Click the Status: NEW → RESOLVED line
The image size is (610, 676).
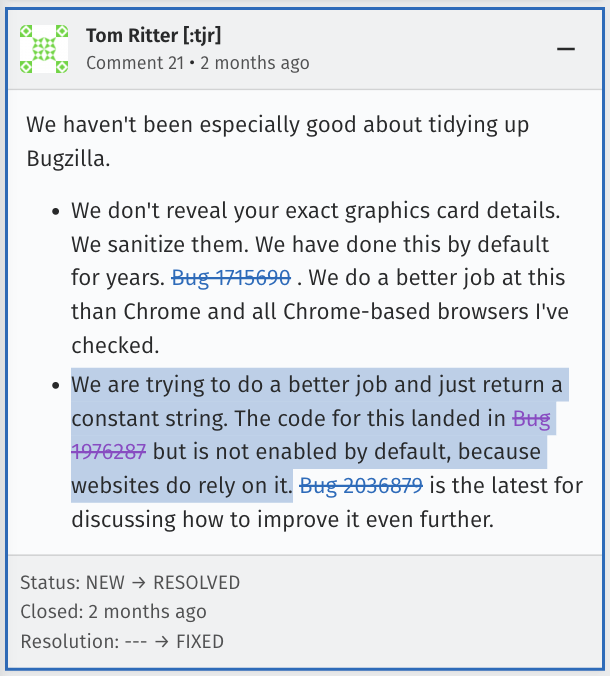coord(130,582)
